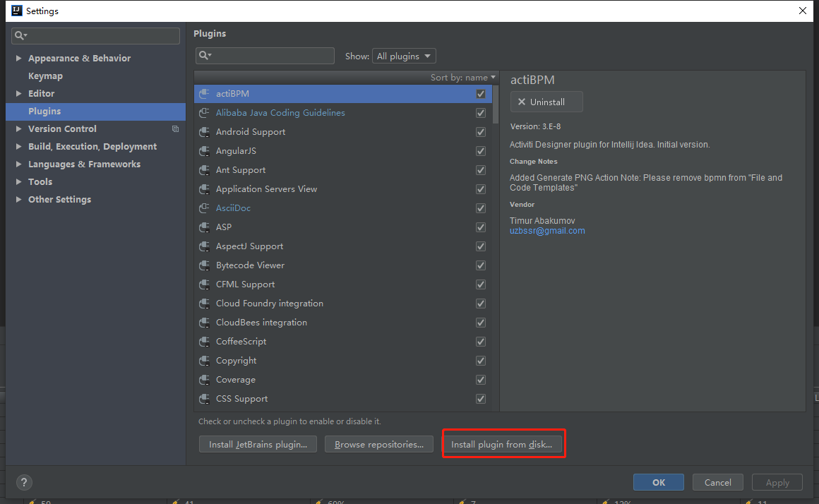Uncheck the AsciiDoc plugin
Image resolution: width=819 pixels, height=504 pixels.
[481, 208]
